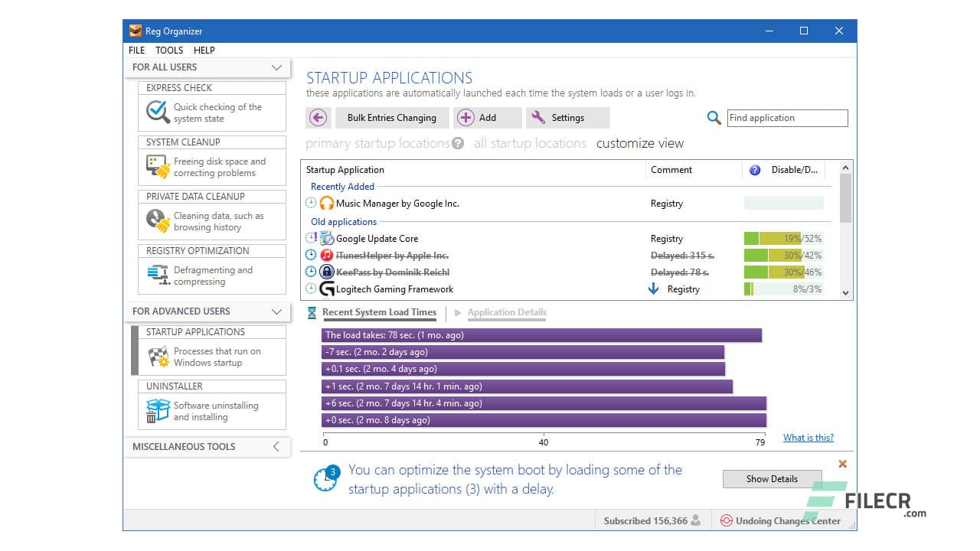Click the Express Check magnifier icon

pyautogui.click(x=158, y=112)
